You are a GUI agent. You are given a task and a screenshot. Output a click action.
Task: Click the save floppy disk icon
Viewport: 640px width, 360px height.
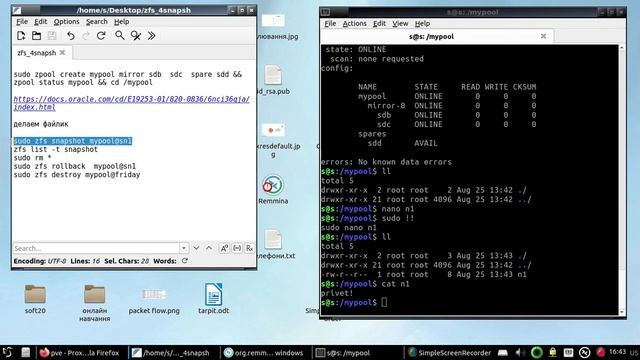[x=52, y=36]
